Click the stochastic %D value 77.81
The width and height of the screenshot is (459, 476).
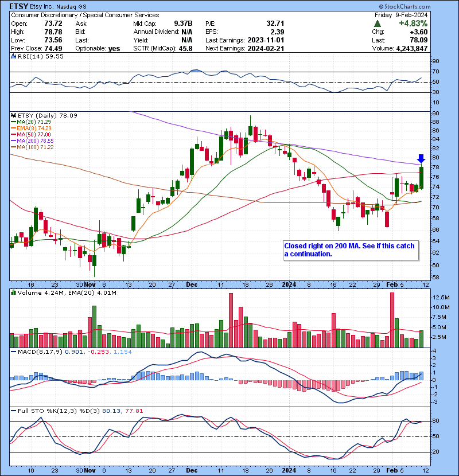[x=134, y=411]
